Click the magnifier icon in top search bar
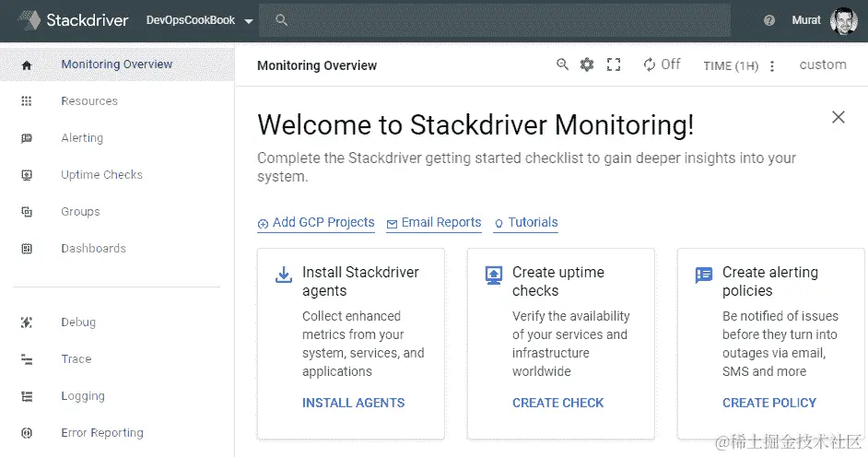 point(281,20)
